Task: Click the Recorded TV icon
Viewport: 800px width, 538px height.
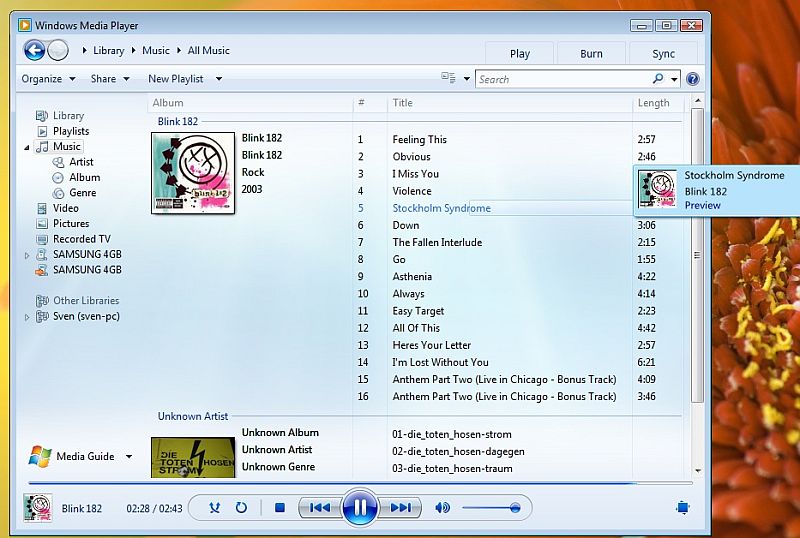Action: coord(42,239)
